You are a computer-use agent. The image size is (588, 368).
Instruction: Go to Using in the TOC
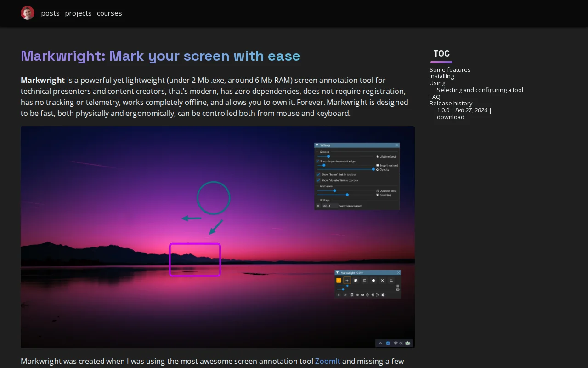(437, 83)
